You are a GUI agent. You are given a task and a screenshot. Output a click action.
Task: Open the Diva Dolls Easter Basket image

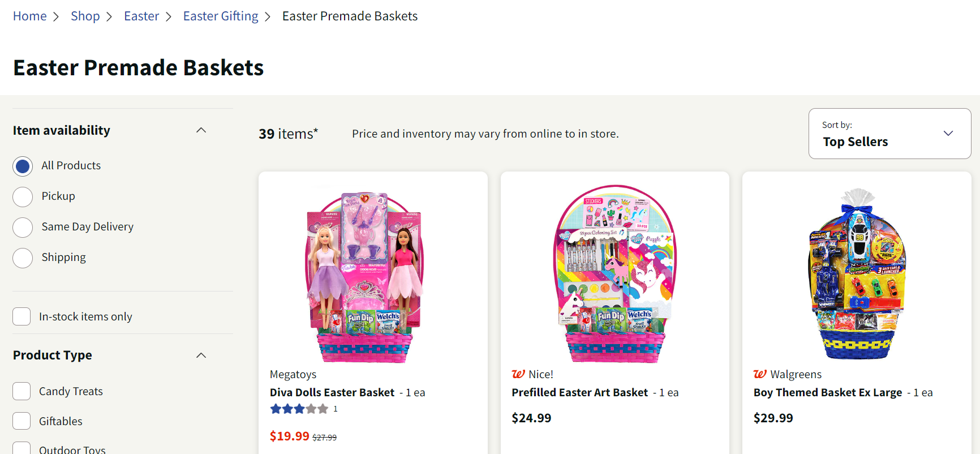364,276
